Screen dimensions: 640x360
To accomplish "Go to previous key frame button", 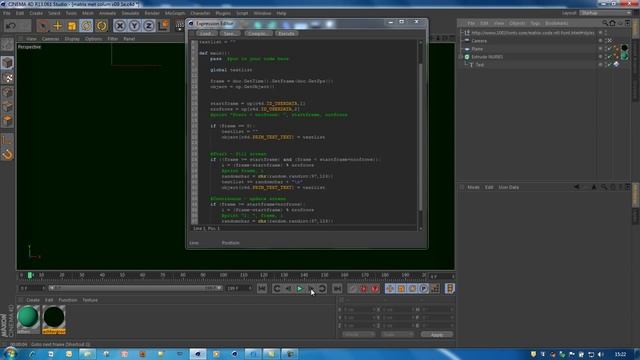I will click(x=276, y=289).
